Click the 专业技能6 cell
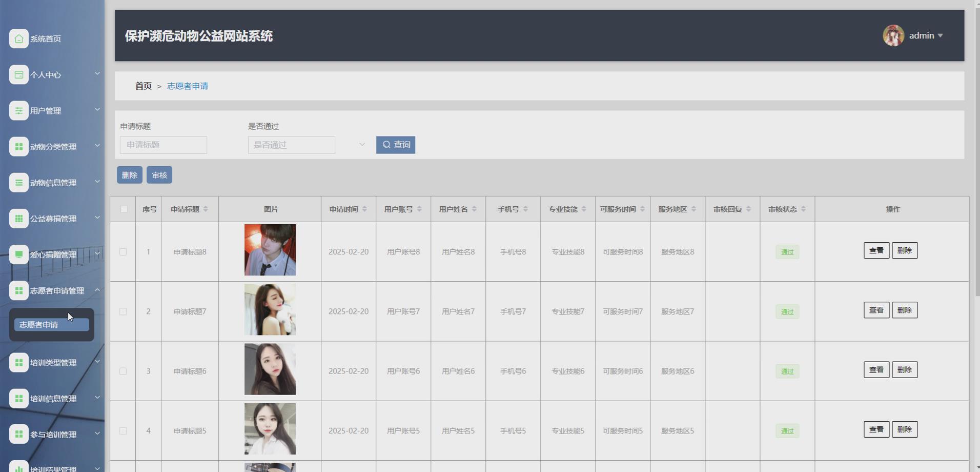 click(x=568, y=371)
